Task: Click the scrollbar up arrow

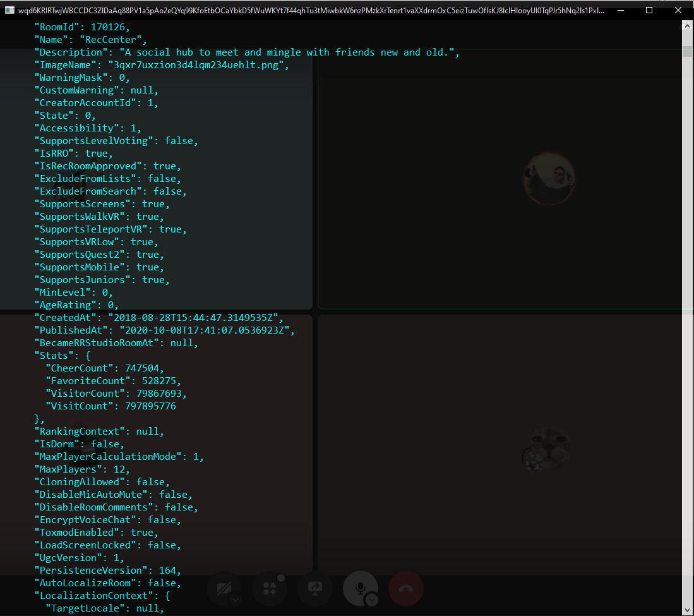Action: 687,27
